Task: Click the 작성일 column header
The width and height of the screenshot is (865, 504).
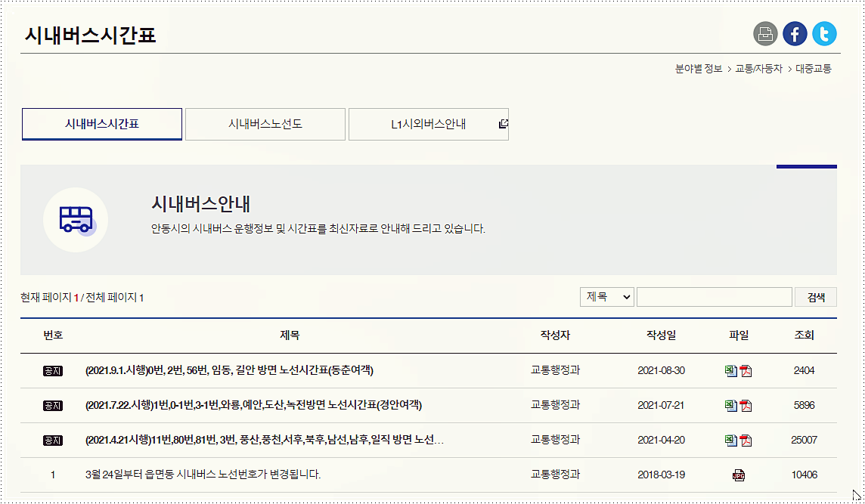Action: [x=661, y=335]
